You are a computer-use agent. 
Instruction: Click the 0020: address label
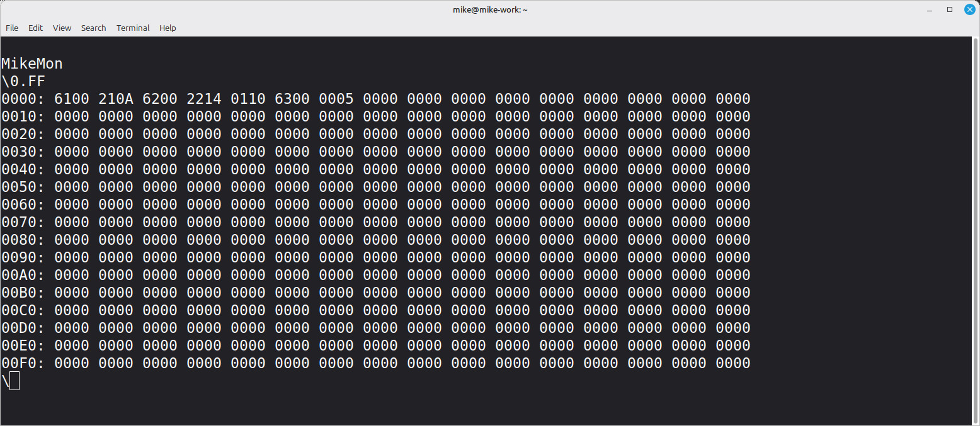[23, 134]
